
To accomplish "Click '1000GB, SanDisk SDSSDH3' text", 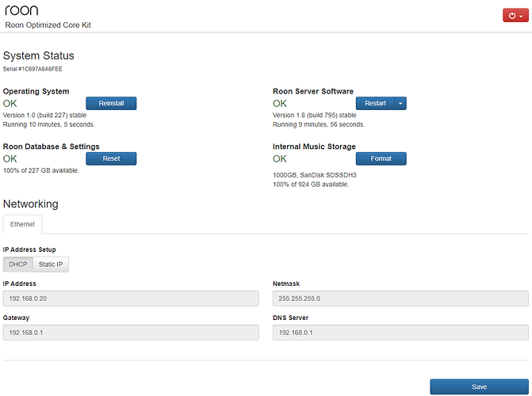I will [x=315, y=175].
